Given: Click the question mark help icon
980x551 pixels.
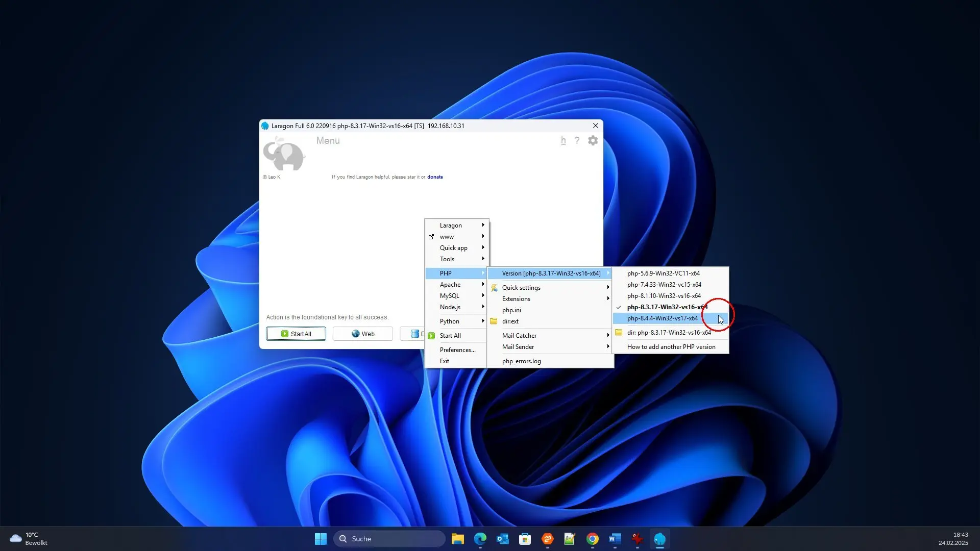Looking at the screenshot, I should (577, 140).
